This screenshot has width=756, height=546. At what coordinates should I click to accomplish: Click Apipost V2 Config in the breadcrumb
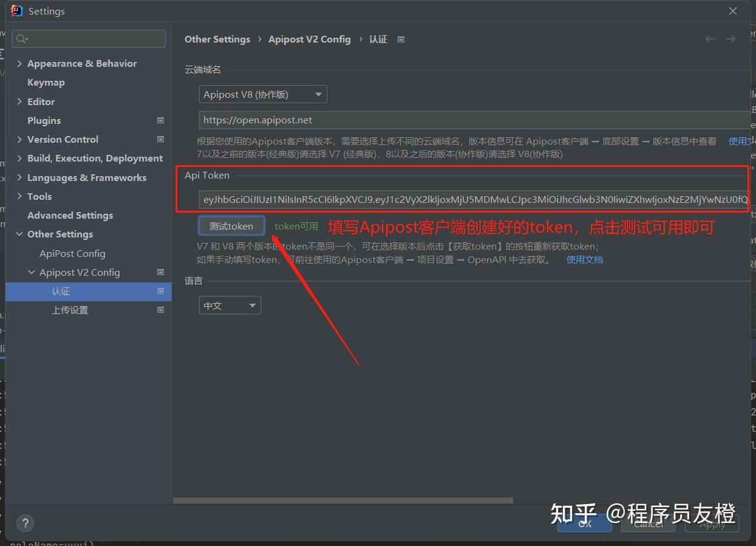click(x=310, y=39)
